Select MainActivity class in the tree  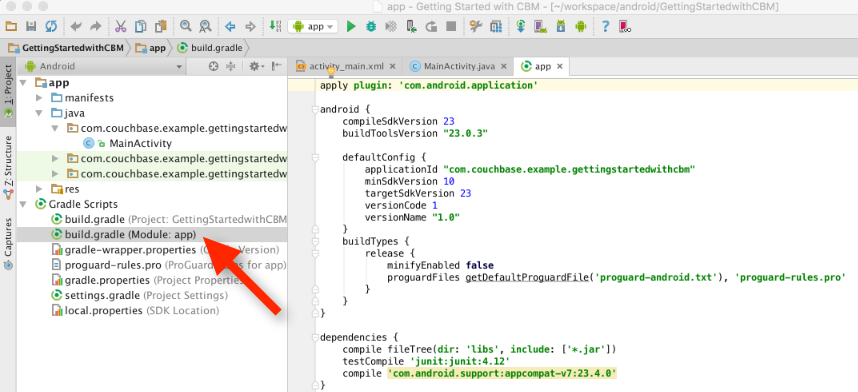click(x=140, y=143)
